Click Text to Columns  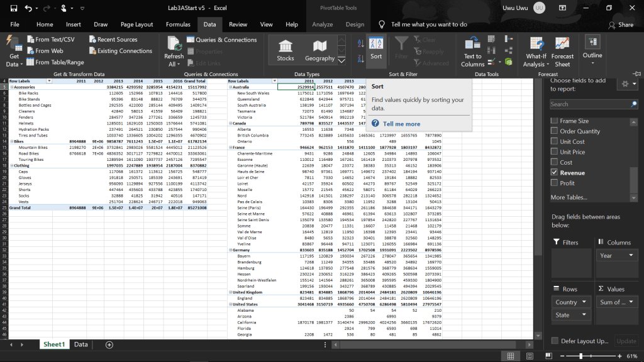[473, 50]
